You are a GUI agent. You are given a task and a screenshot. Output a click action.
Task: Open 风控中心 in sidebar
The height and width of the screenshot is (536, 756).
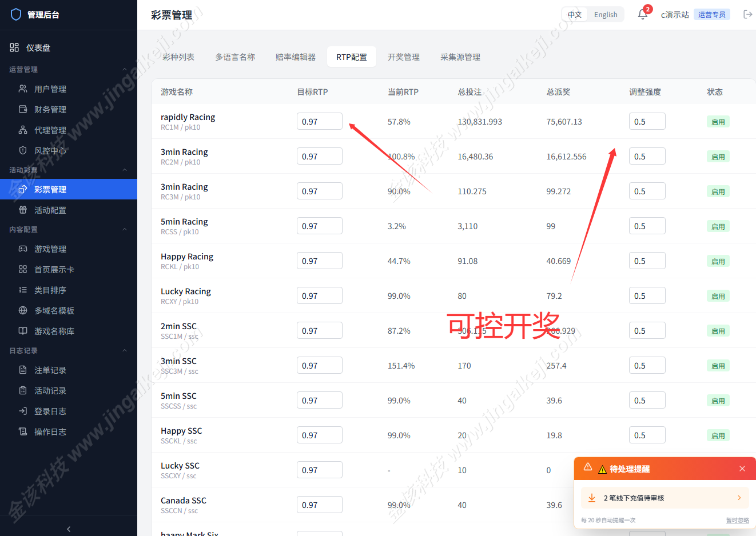tap(69, 150)
